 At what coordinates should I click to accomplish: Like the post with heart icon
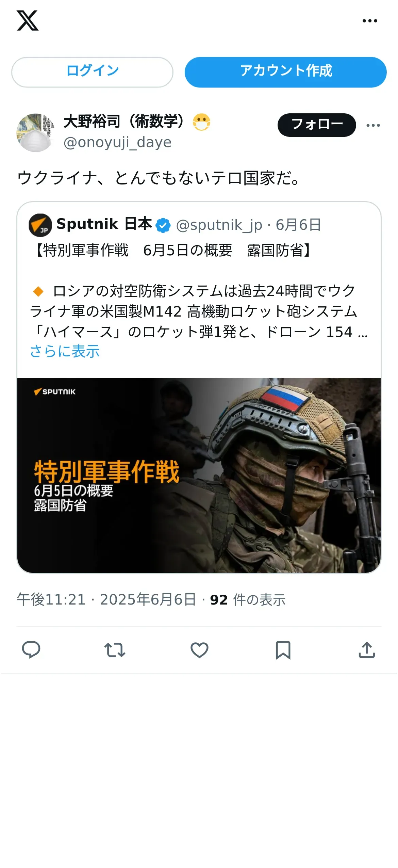coord(199,650)
